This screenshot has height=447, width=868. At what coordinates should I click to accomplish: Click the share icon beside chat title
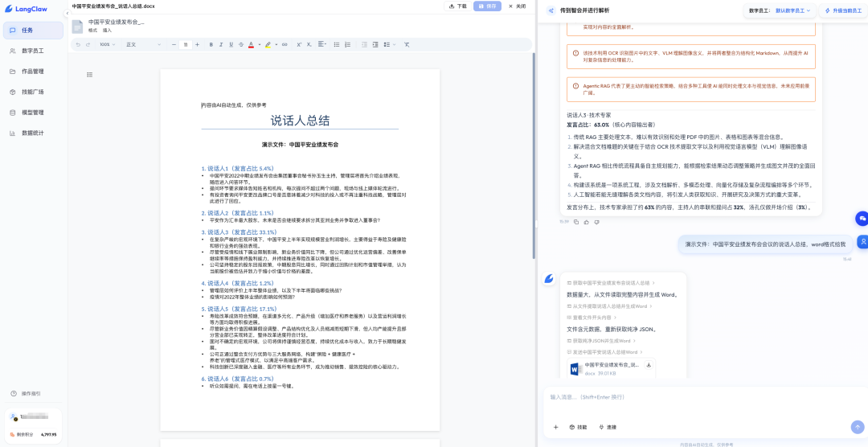pyautogui.click(x=551, y=10)
